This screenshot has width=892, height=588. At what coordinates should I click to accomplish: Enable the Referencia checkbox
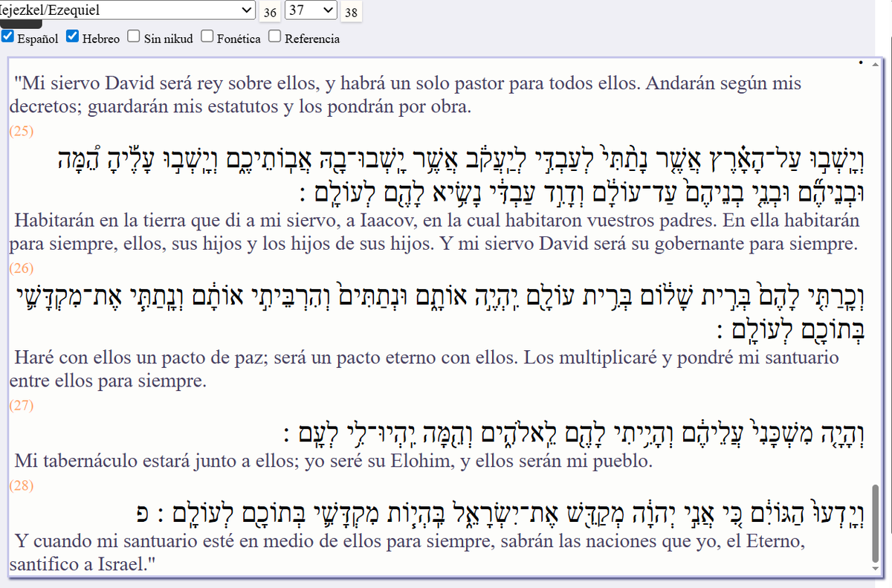tap(274, 36)
